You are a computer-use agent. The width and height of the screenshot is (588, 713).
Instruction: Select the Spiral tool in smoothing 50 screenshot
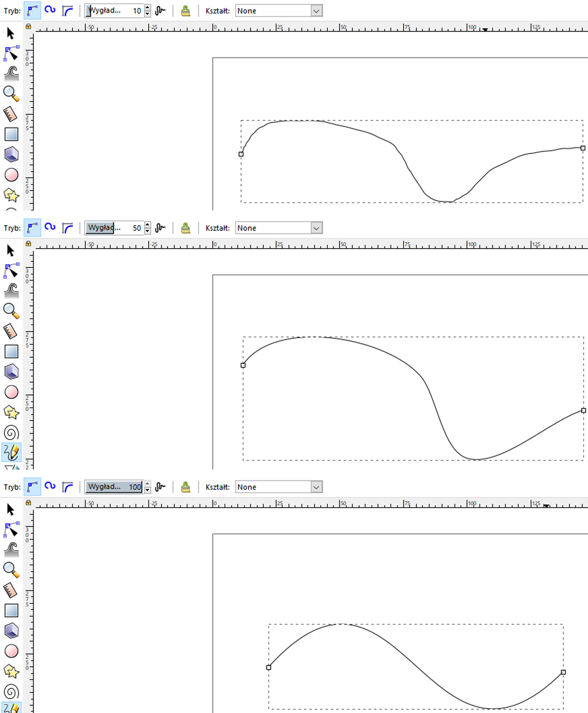pyautogui.click(x=11, y=433)
